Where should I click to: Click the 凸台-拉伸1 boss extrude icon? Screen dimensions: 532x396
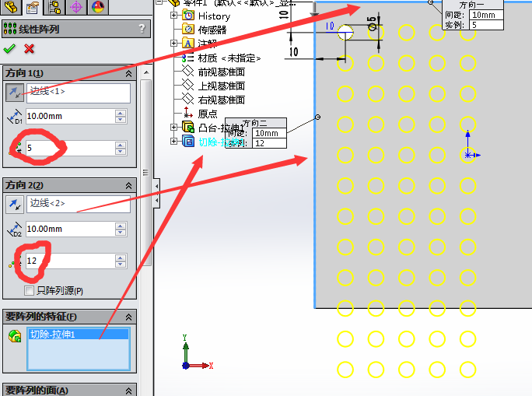coord(188,127)
